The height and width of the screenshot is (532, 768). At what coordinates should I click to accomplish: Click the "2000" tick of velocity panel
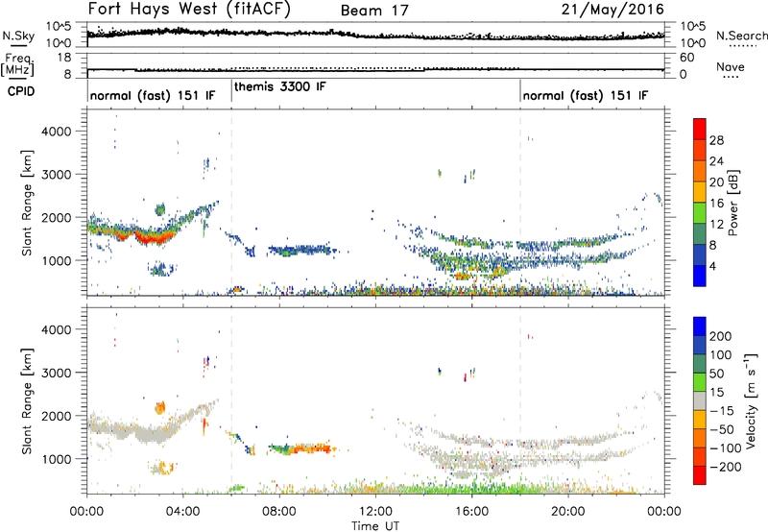tap(56, 416)
